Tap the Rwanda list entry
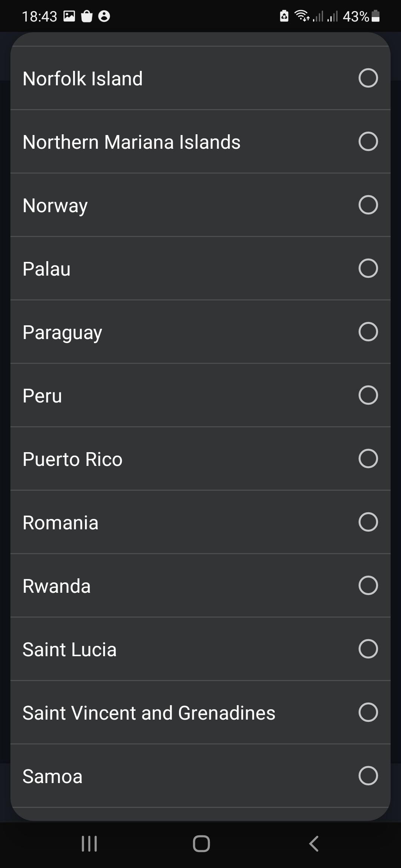 (56, 586)
